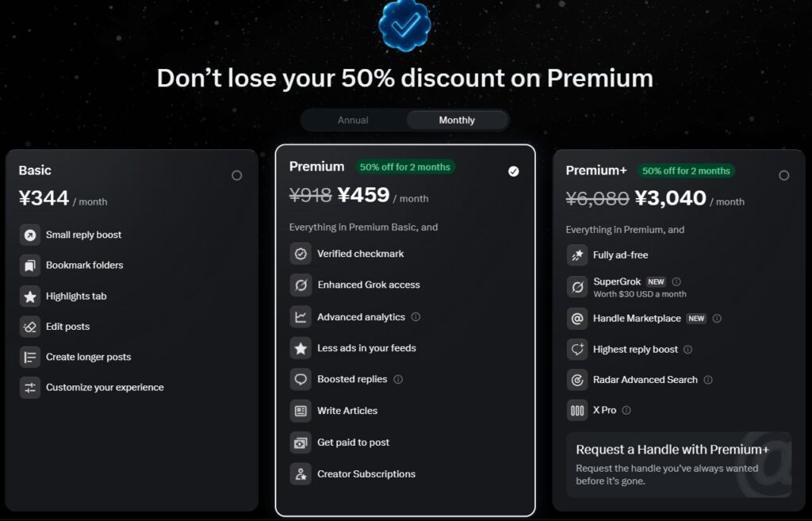
Task: Click the blue verified badge at top
Action: coord(404,24)
